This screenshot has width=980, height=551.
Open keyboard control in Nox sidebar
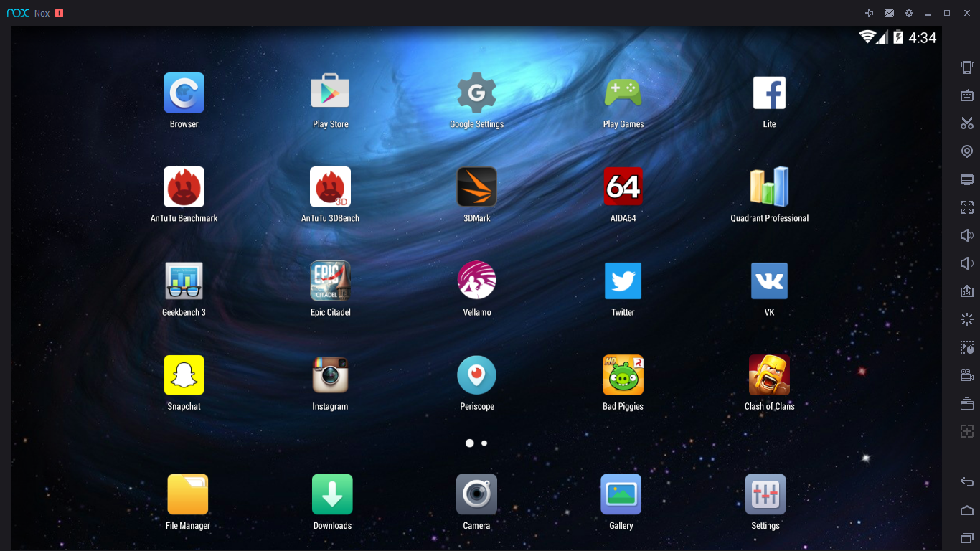967,95
